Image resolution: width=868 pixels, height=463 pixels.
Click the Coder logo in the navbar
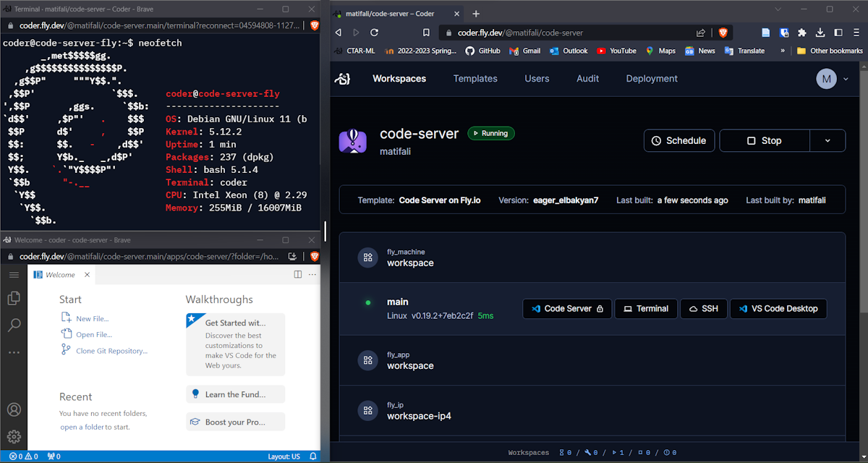[341, 78]
